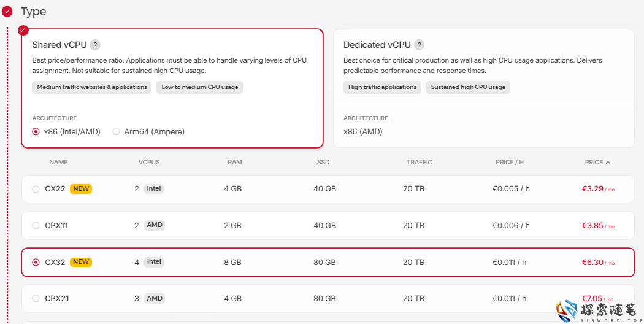
Task: Select the CPX21 server radio button
Action: (36, 299)
